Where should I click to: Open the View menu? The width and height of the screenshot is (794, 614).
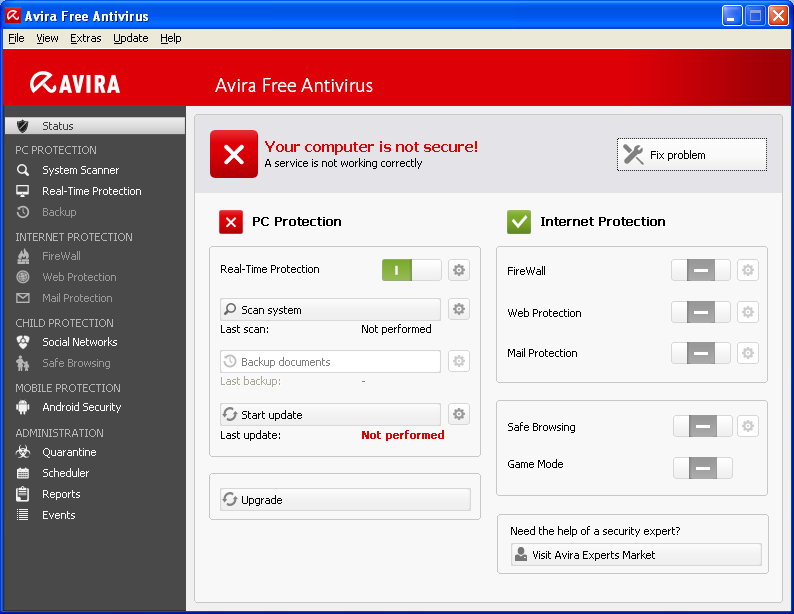(x=47, y=38)
